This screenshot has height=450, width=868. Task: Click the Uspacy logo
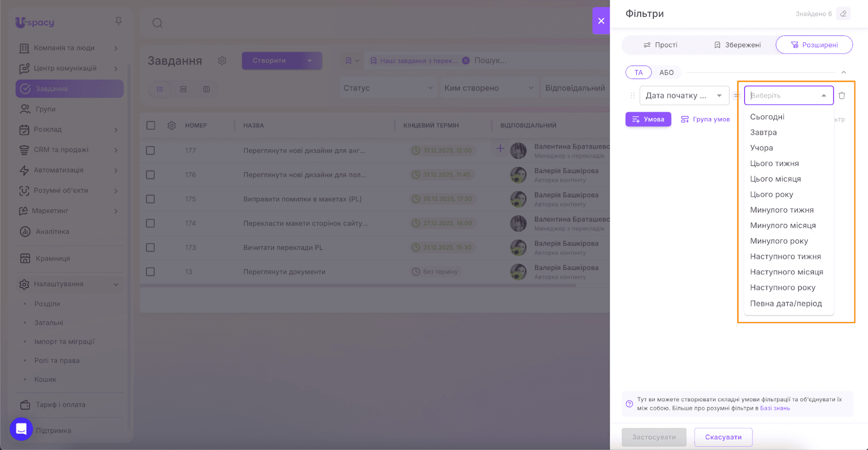35,22
